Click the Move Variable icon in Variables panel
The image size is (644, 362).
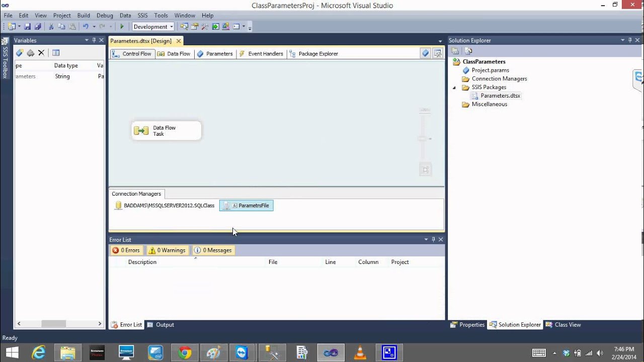(x=31, y=53)
